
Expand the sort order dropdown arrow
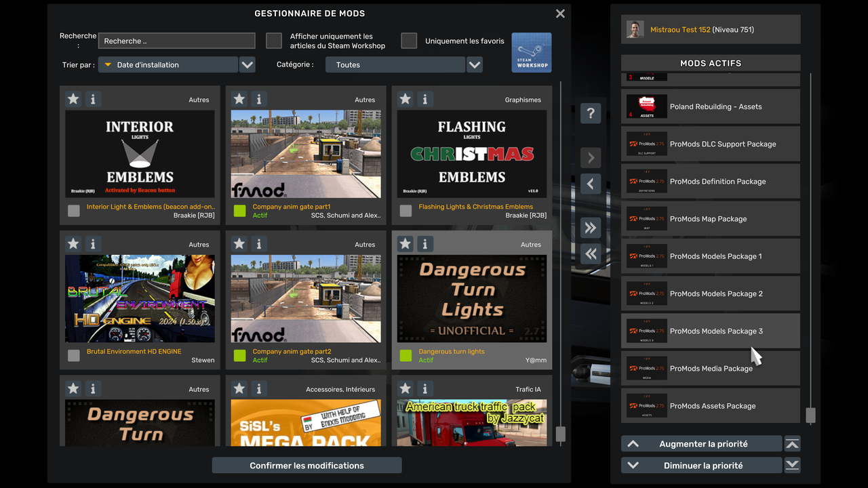[x=248, y=64]
